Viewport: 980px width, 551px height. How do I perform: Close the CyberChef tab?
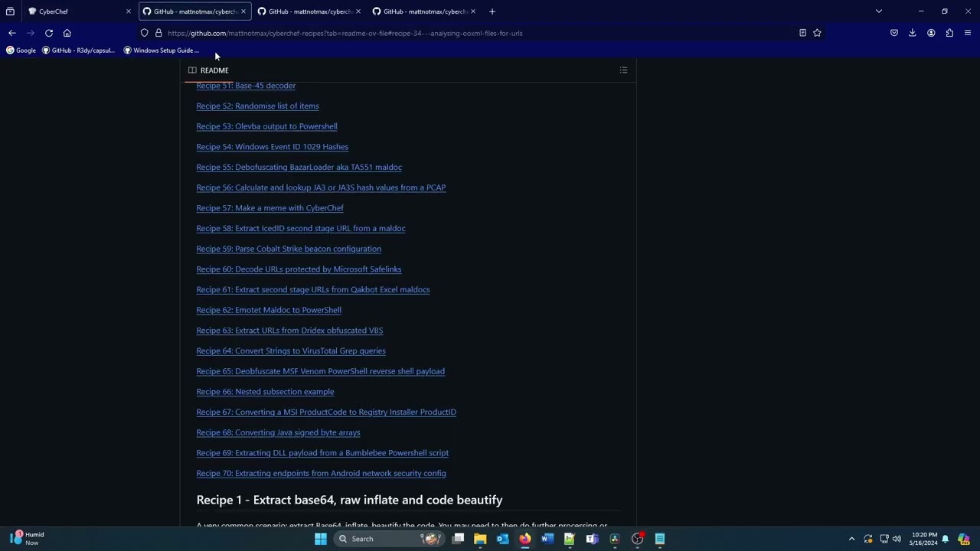tap(128, 11)
